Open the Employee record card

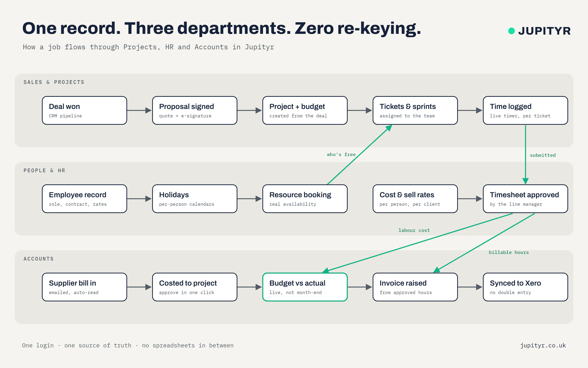pos(85,199)
